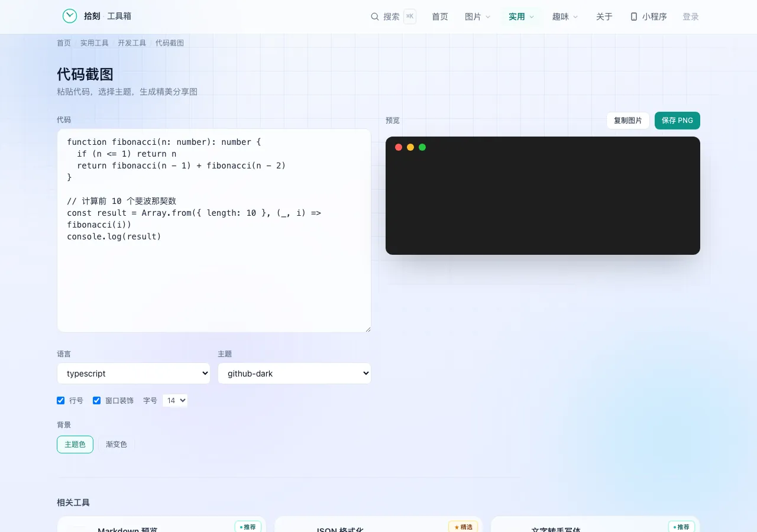The width and height of the screenshot is (757, 532).
Task: Click 首页 in the breadcrumb
Action: [64, 43]
